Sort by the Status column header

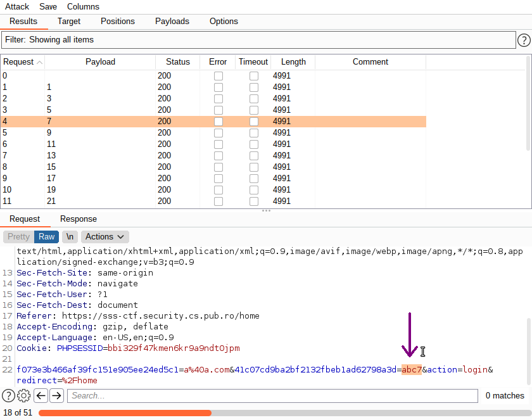pyautogui.click(x=178, y=62)
